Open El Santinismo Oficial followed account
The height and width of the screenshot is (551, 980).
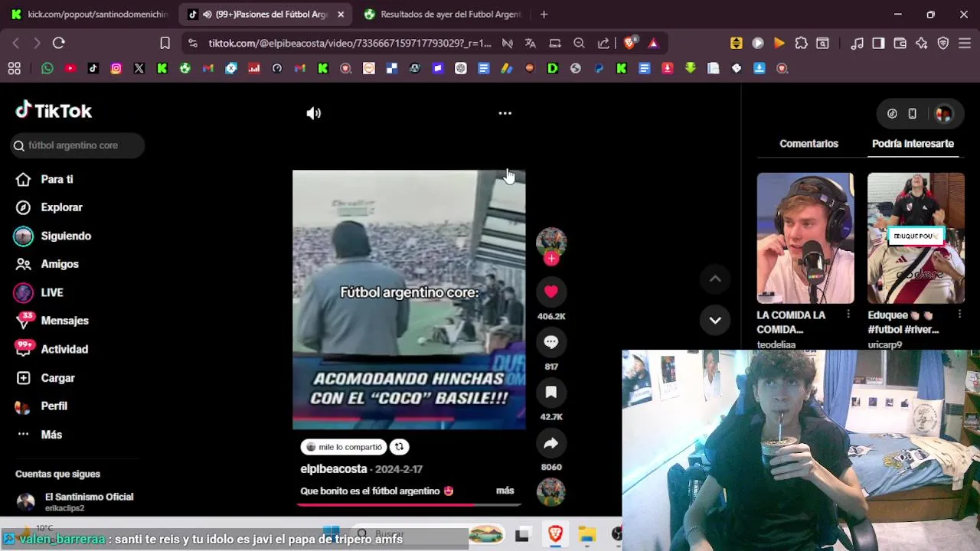tap(75, 502)
